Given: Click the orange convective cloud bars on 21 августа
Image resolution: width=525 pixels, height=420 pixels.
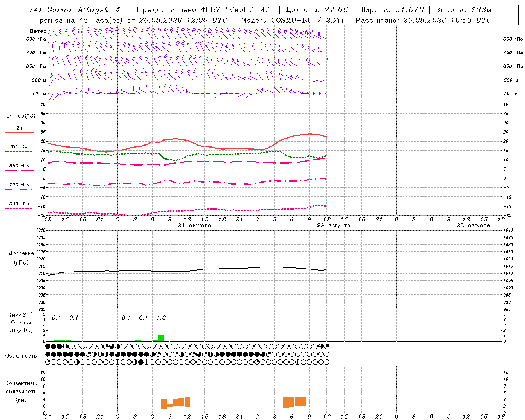Looking at the screenshot, I should (176, 403).
